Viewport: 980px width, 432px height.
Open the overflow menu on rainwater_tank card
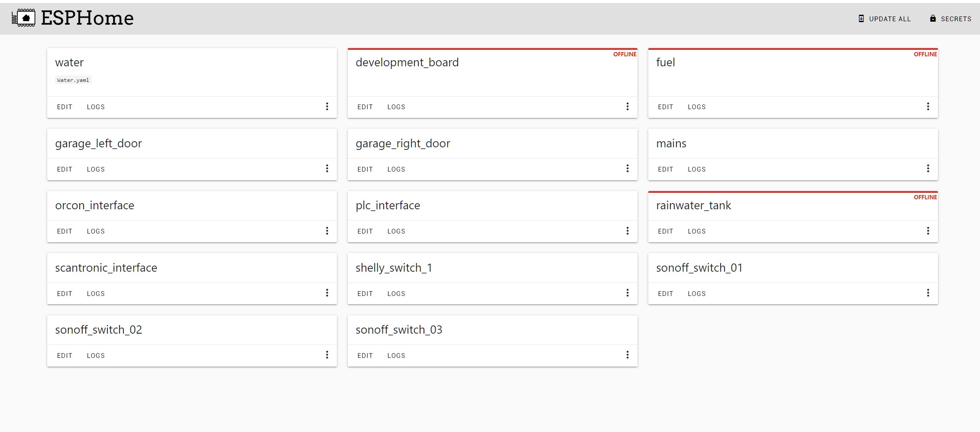click(x=928, y=231)
